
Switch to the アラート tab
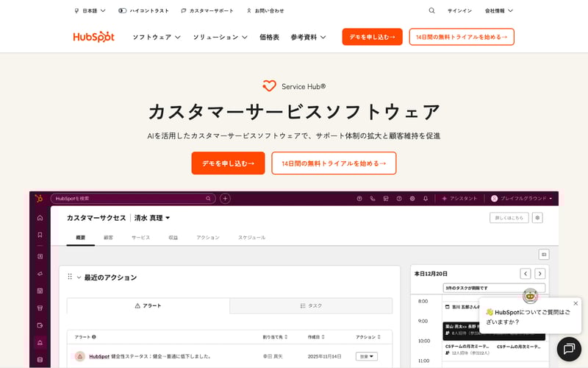coord(148,305)
